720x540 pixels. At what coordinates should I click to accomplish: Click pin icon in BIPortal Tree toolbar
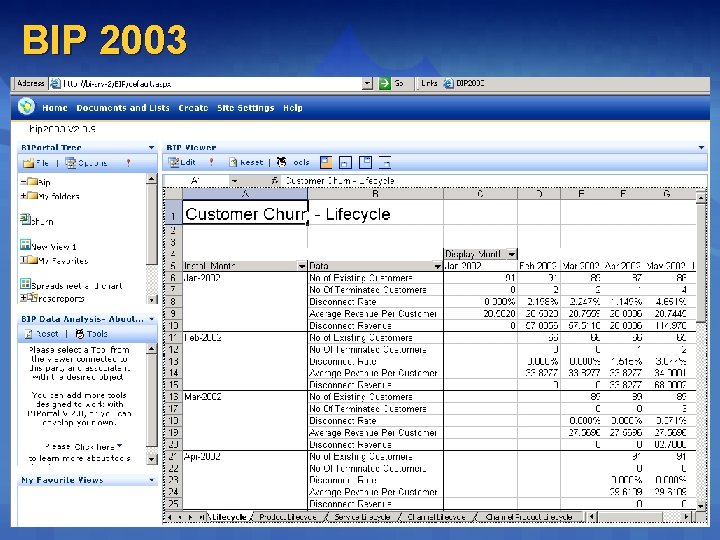tap(128, 163)
